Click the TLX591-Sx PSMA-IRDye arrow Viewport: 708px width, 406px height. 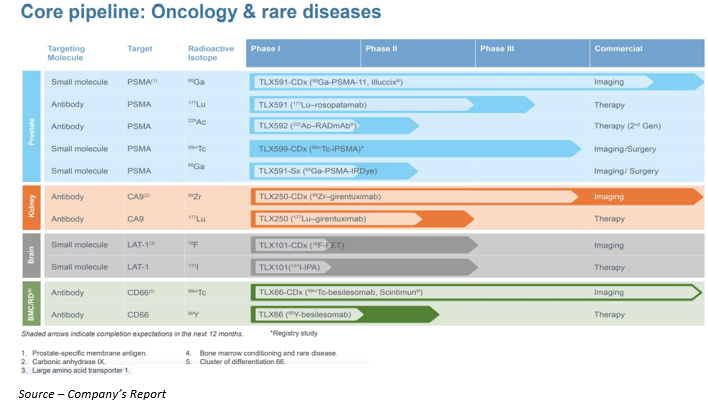click(x=332, y=171)
